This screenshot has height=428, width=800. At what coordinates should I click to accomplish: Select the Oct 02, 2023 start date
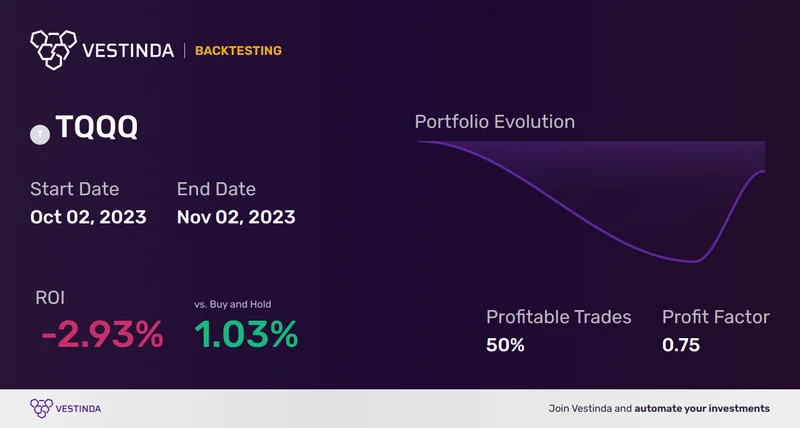click(x=88, y=216)
